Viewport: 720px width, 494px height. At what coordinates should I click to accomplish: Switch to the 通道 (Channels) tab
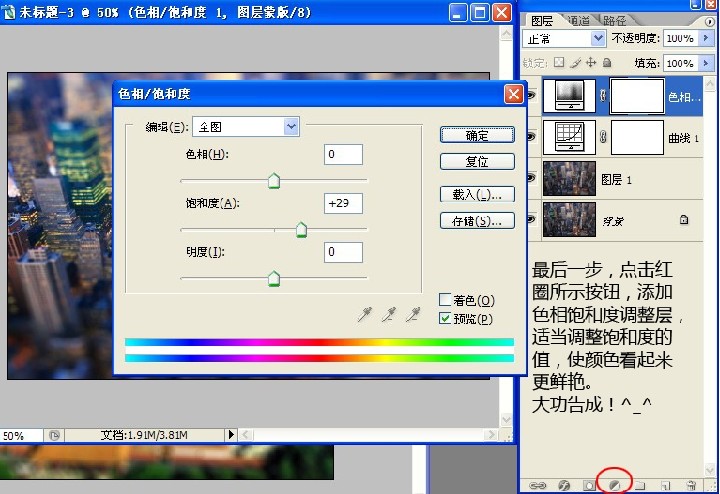[577, 19]
